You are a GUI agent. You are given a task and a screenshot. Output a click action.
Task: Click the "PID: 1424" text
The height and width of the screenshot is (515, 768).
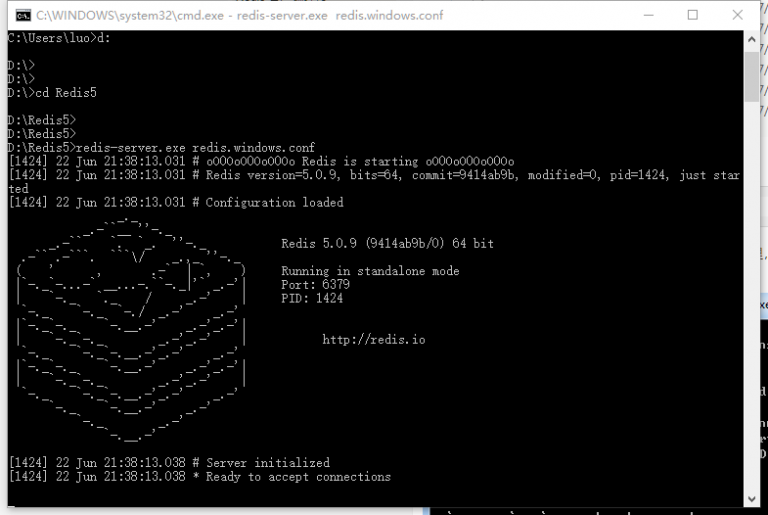point(312,298)
